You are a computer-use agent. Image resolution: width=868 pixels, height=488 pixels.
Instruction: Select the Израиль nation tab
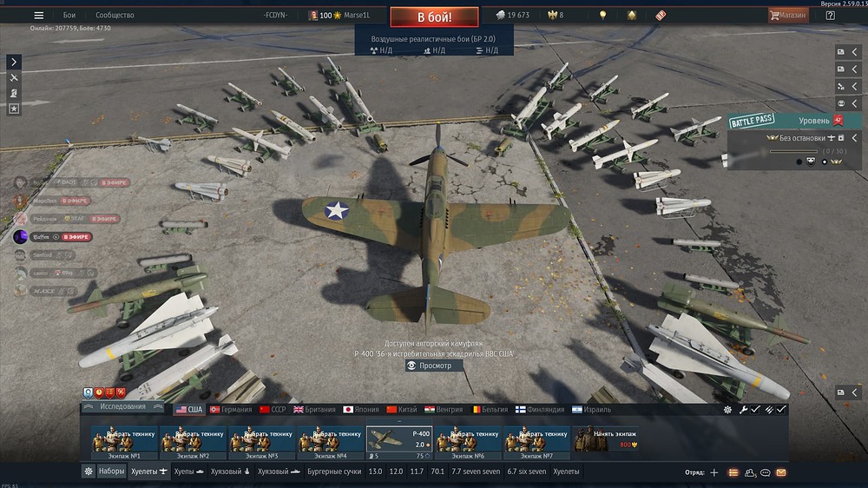592,410
